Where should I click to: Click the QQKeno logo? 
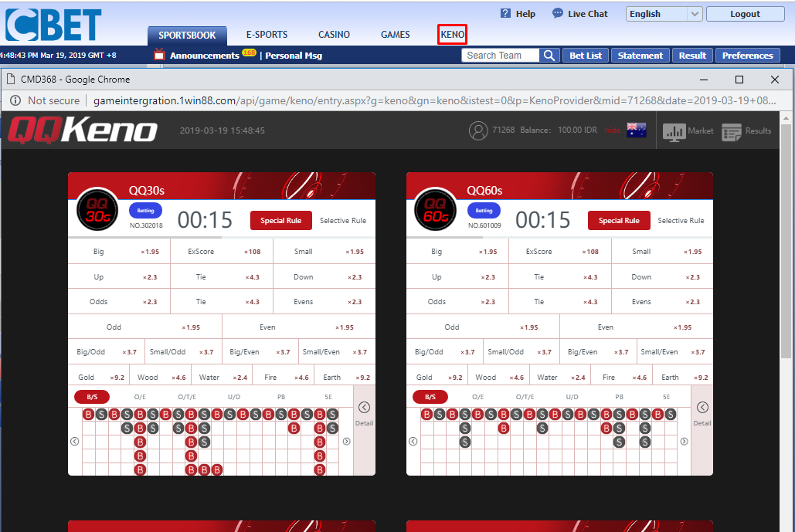83,130
